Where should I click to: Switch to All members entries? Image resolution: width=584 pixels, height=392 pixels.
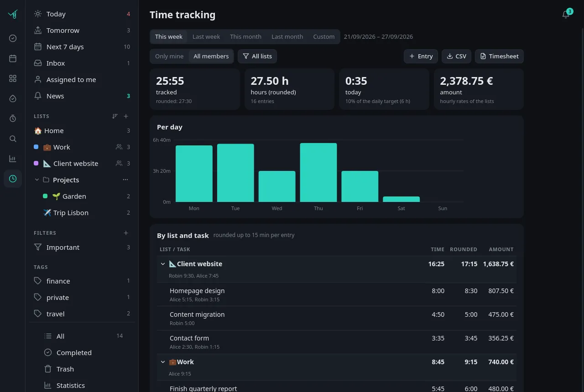[x=211, y=56]
